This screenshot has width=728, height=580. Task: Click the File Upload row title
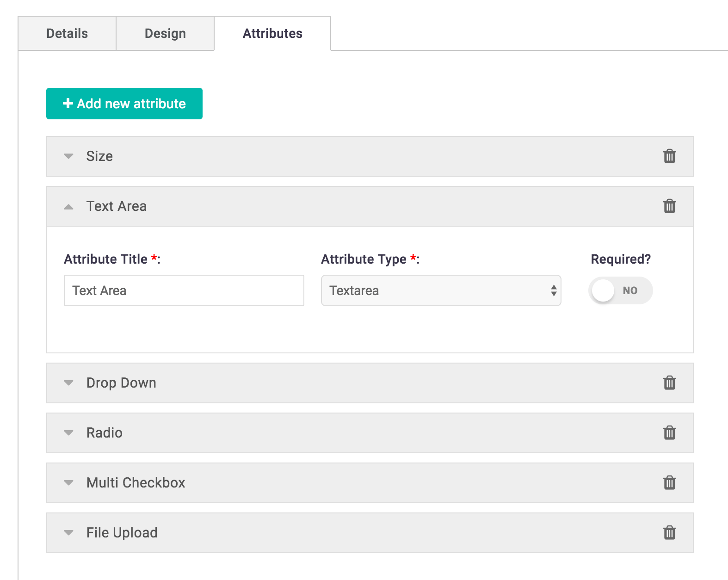122,533
